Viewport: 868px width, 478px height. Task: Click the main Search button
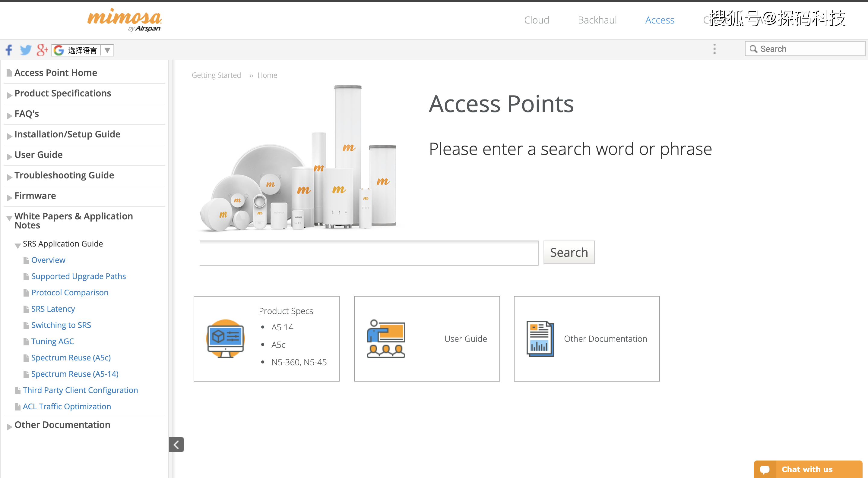[x=569, y=253]
